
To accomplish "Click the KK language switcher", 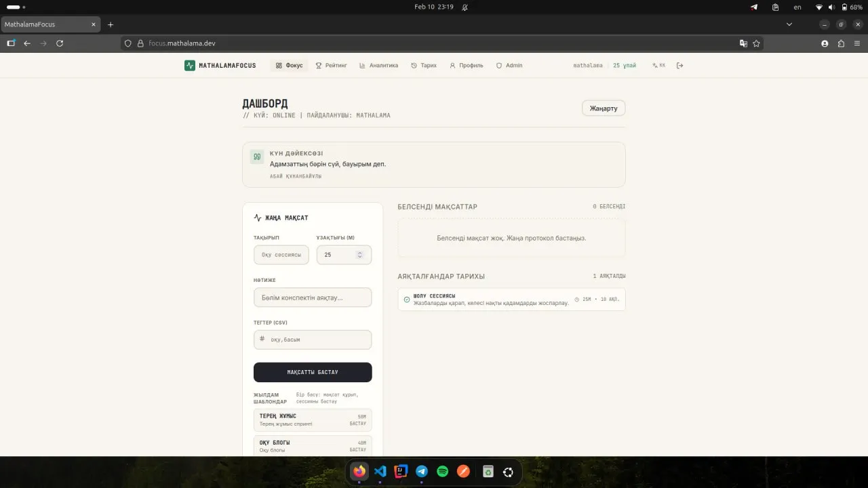I will 658,66.
